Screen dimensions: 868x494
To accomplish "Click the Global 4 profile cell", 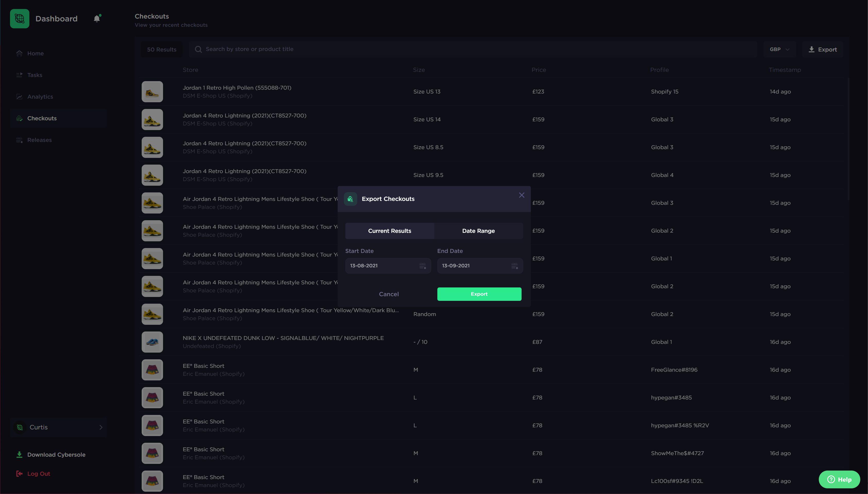I will 662,175.
